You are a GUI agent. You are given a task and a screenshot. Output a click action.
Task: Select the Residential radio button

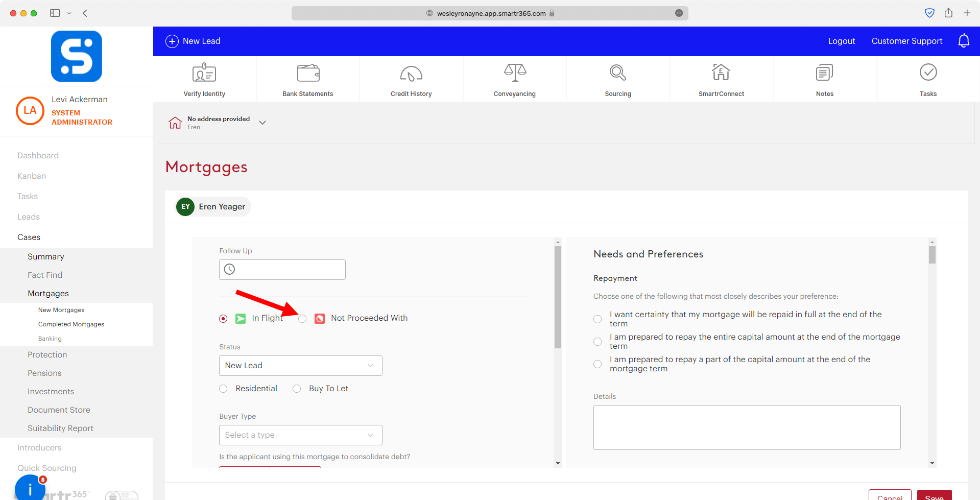223,389
